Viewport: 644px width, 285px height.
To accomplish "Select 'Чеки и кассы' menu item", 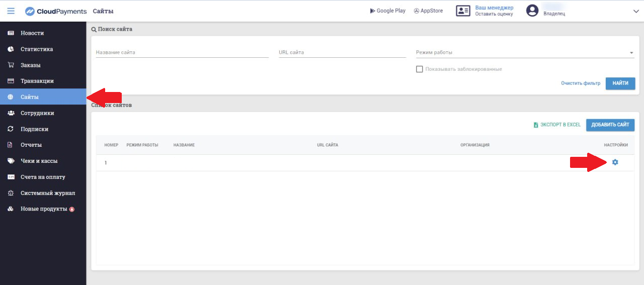I will pos(39,161).
